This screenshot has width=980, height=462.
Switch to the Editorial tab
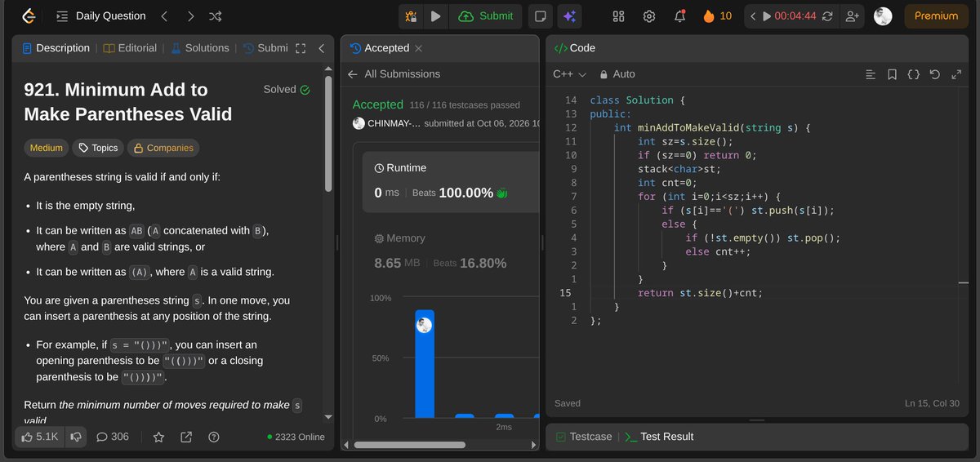pos(130,48)
